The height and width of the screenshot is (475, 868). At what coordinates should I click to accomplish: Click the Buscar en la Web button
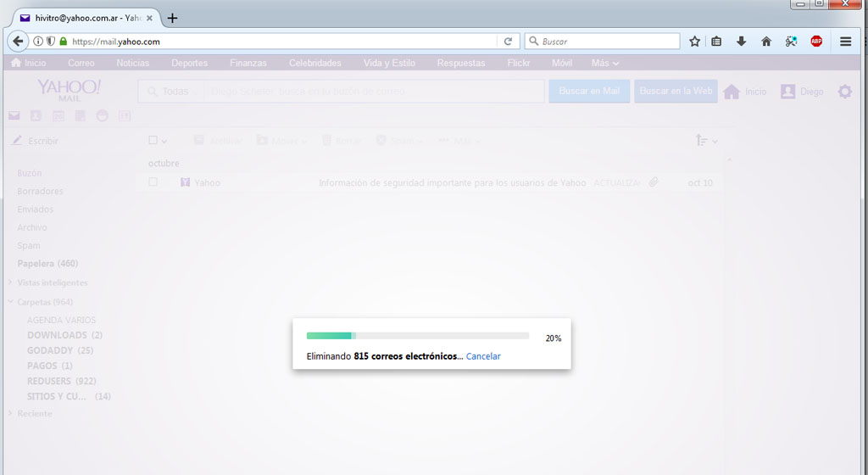pos(676,92)
